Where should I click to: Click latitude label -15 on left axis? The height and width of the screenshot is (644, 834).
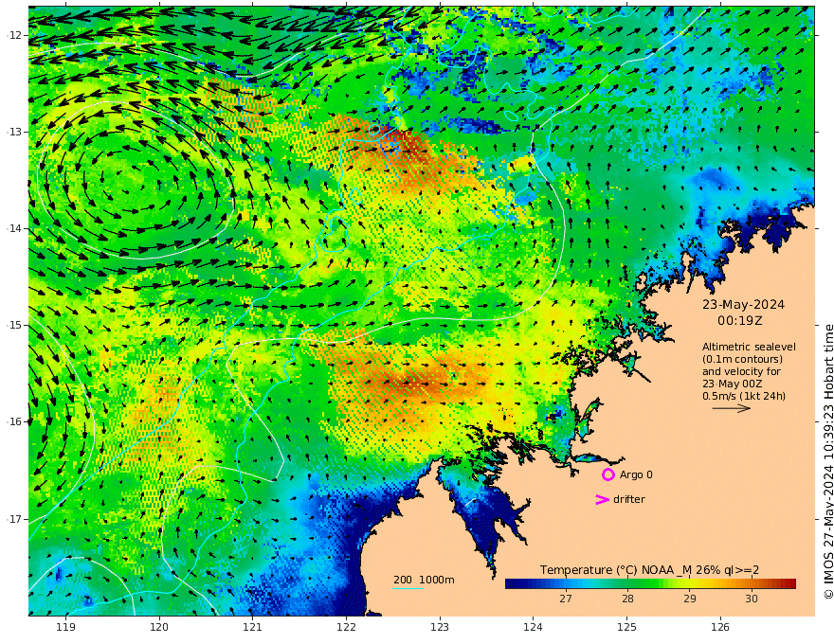click(14, 325)
